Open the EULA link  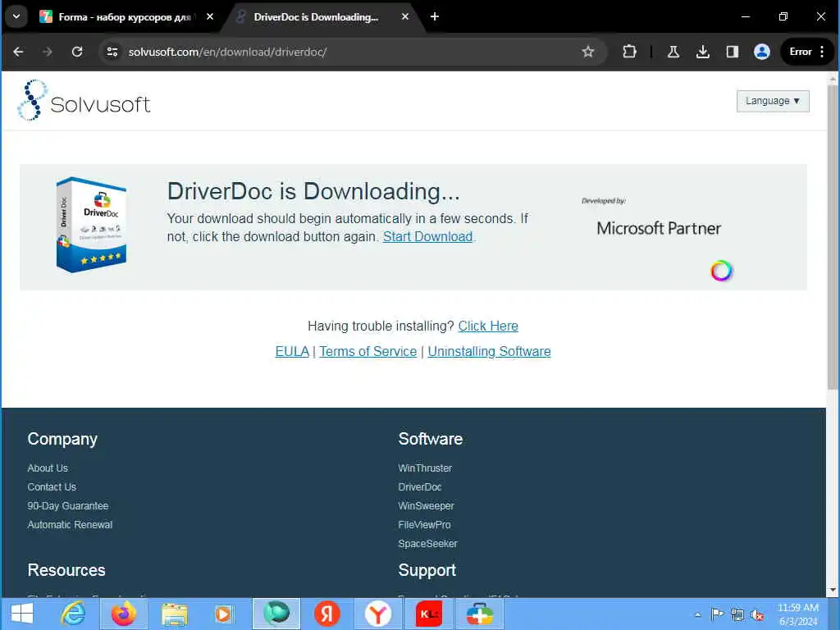tap(292, 351)
